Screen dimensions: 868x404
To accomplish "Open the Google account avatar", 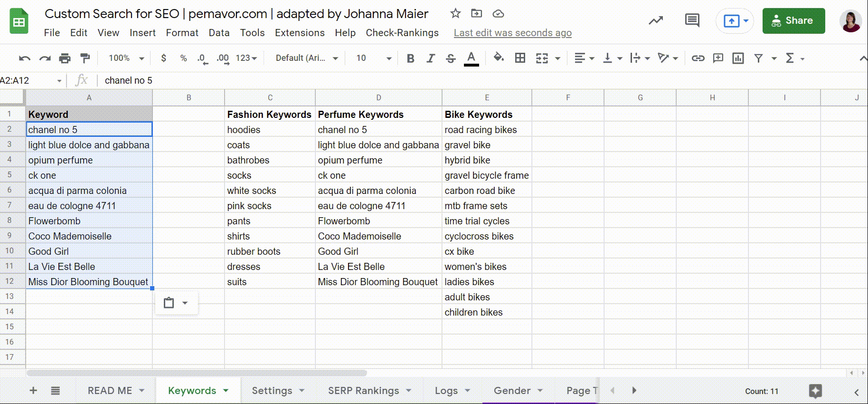I will [850, 21].
